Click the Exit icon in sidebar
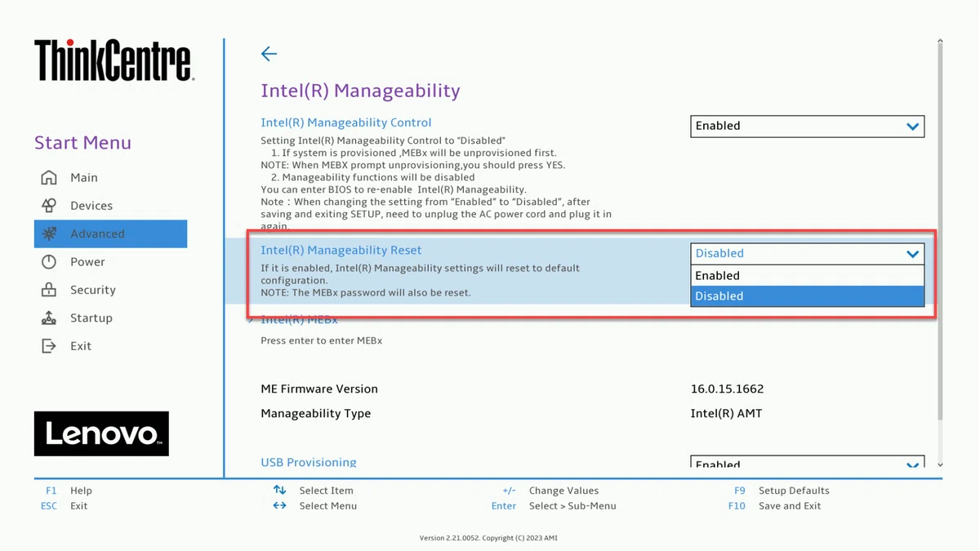Screen dimensions: 980x551 (x=49, y=346)
